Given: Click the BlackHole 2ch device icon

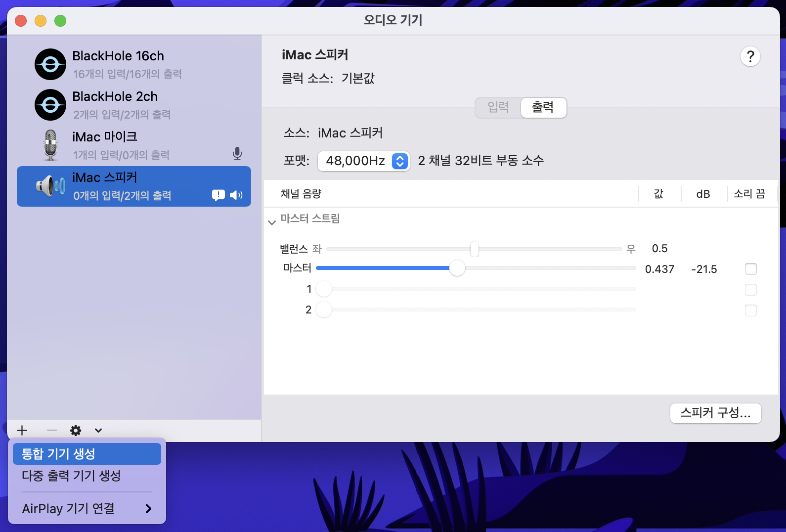Looking at the screenshot, I should 50,105.
